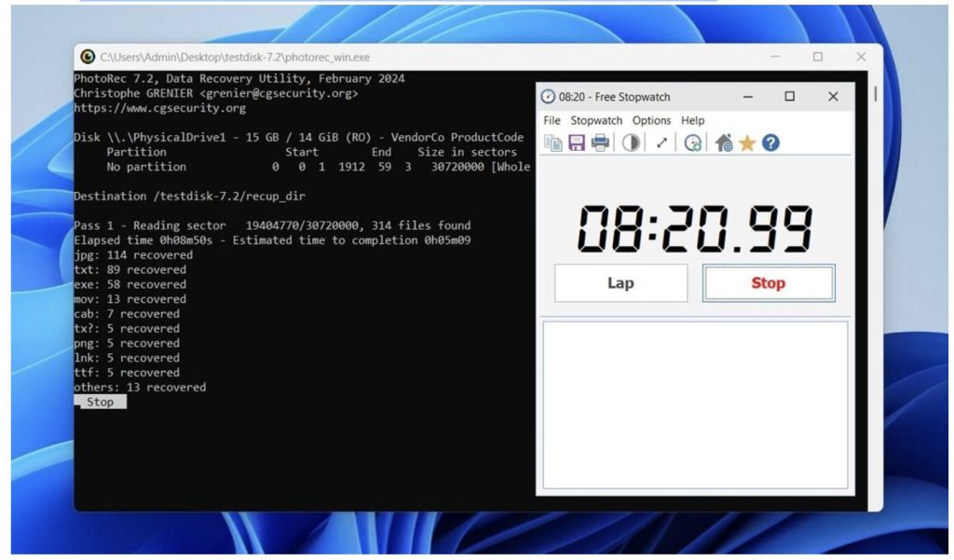Click "tx?: 5 recovered" line
The image size is (954, 560).
127,328
